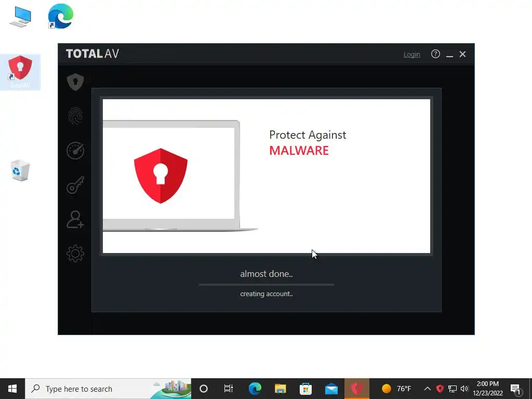The height and width of the screenshot is (399, 532).
Task: Click the TOTAL AV logo in title bar
Action: point(92,54)
